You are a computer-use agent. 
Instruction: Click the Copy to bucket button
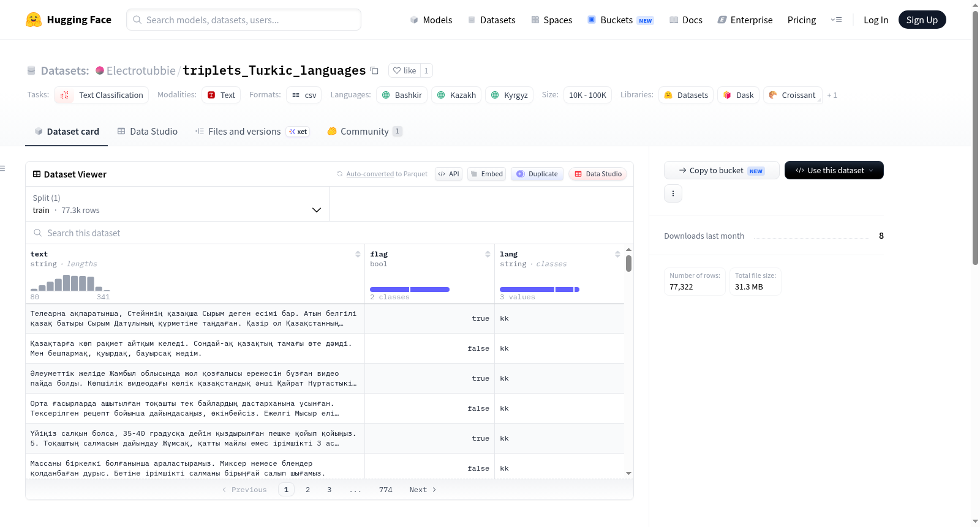coord(722,170)
